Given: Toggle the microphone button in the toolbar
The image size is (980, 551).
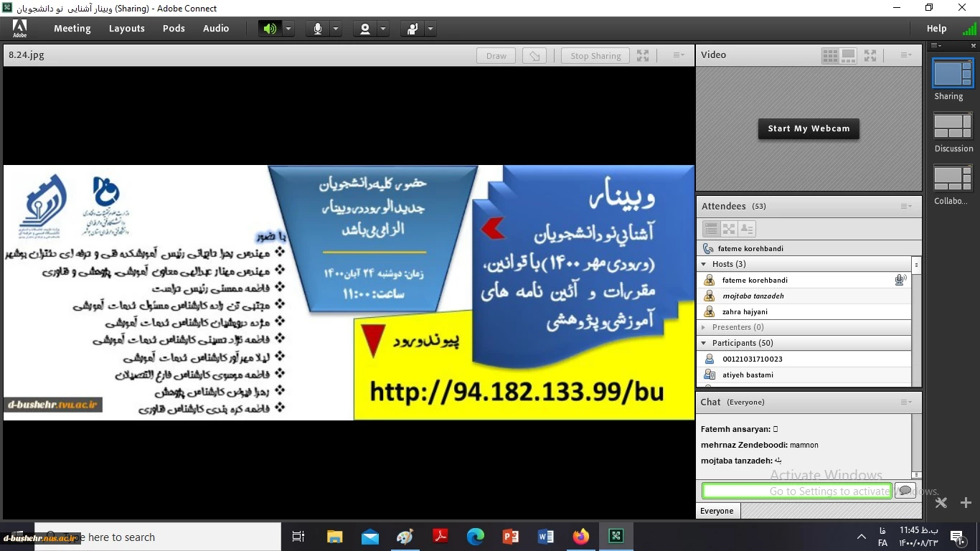Looking at the screenshot, I should click(318, 29).
